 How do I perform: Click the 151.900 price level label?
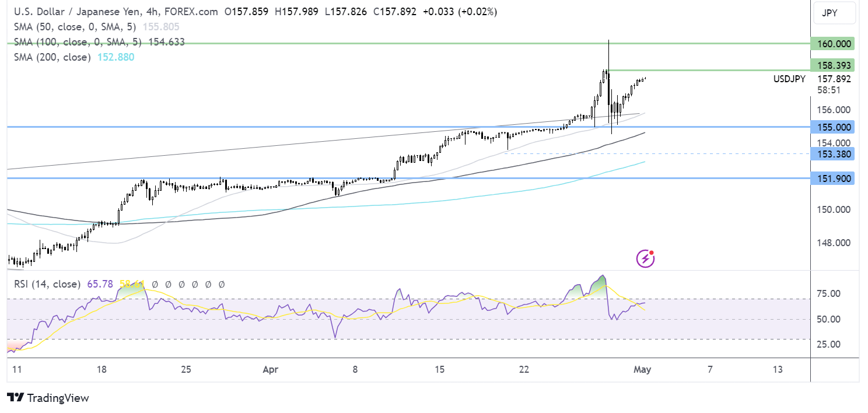832,178
